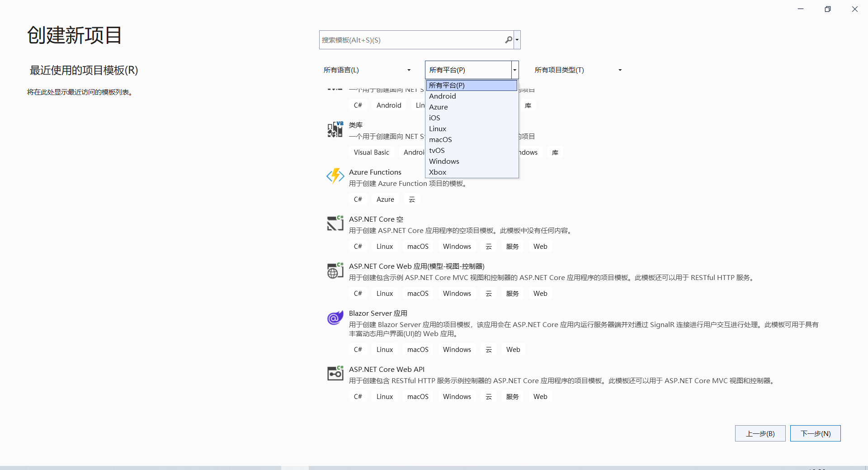Viewport: 868px width, 470px height.
Task: Click the Android tag in the top template row
Action: coord(389,105)
